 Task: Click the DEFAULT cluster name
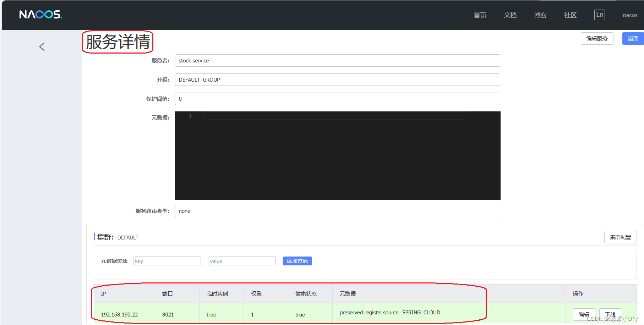coord(128,238)
